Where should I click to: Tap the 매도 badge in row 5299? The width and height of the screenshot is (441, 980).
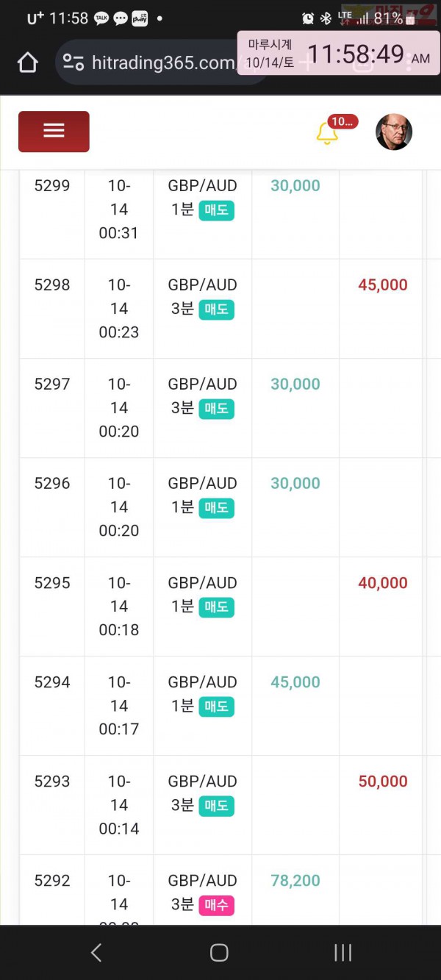pos(216,210)
